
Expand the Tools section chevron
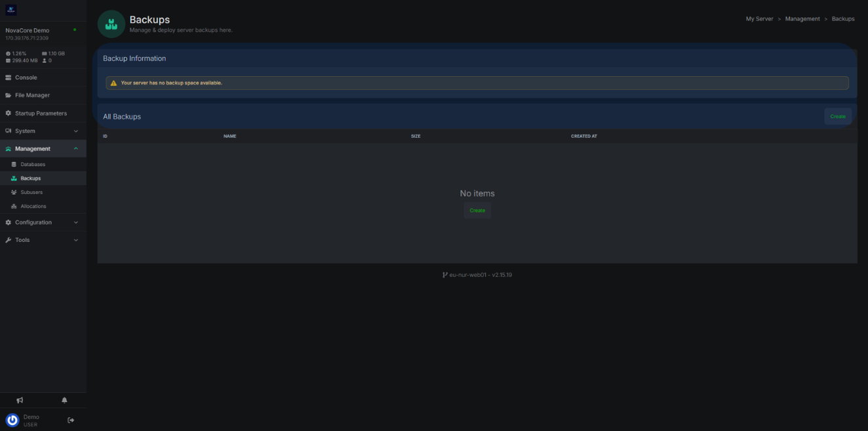click(76, 240)
